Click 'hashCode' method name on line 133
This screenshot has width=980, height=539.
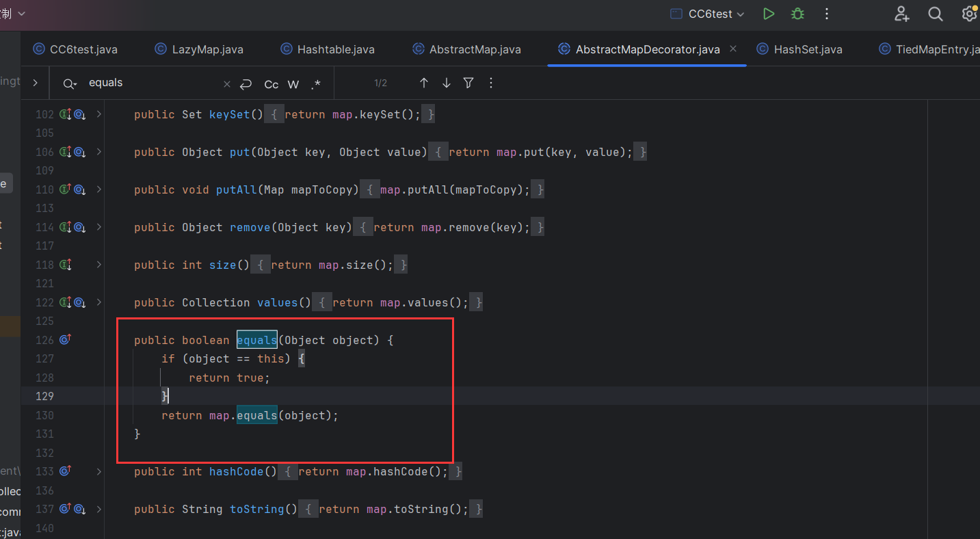236,471
